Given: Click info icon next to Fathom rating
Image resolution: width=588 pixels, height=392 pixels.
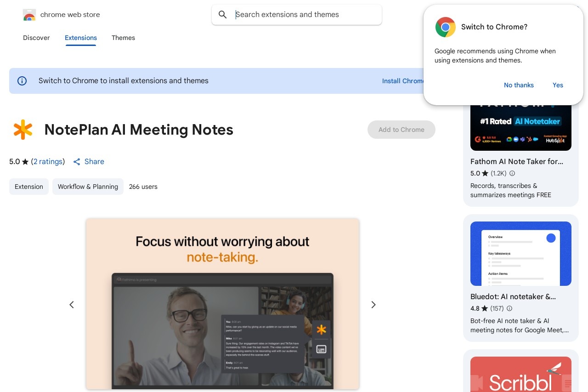Looking at the screenshot, I should pos(512,173).
